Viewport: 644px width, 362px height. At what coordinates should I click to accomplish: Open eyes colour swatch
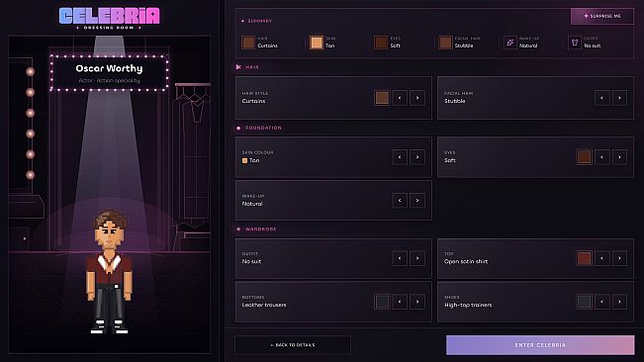584,157
